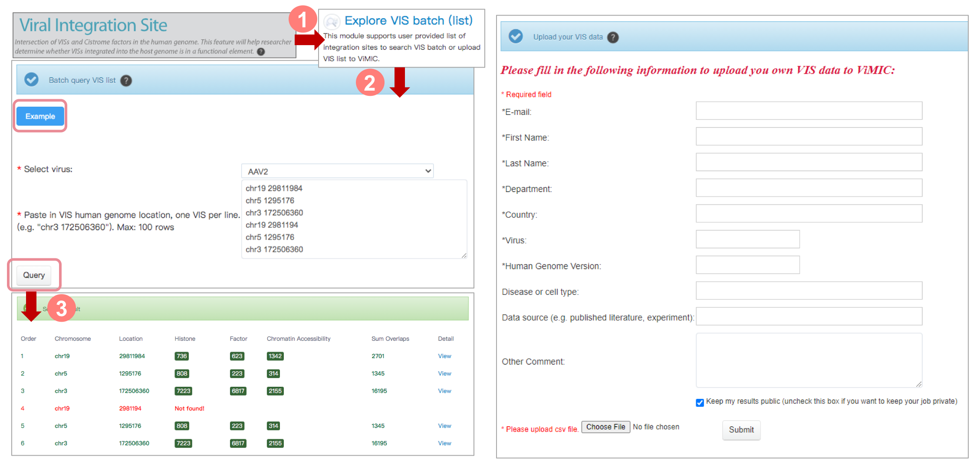Click the VIS genome location paste text area
980x467 pixels.
354,219
